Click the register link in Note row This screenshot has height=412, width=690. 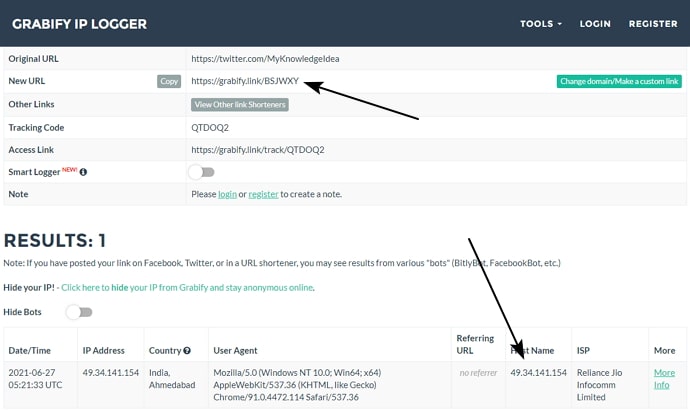tap(263, 195)
